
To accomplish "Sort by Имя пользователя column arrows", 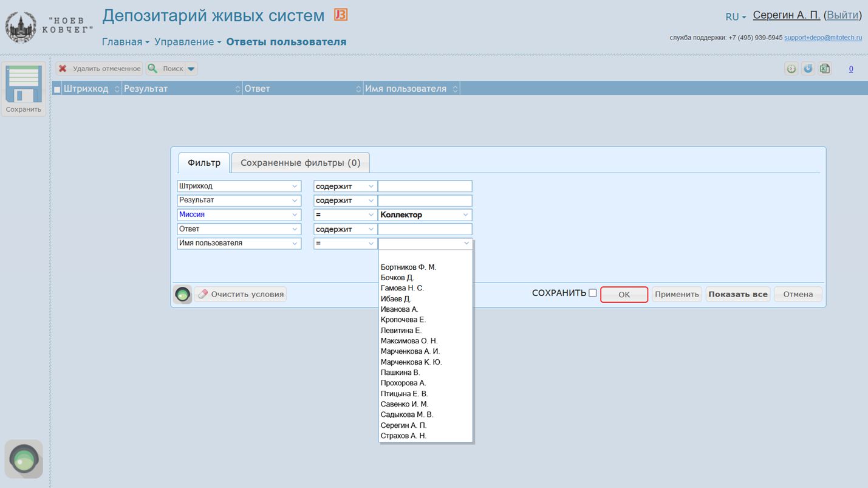I will [x=455, y=89].
